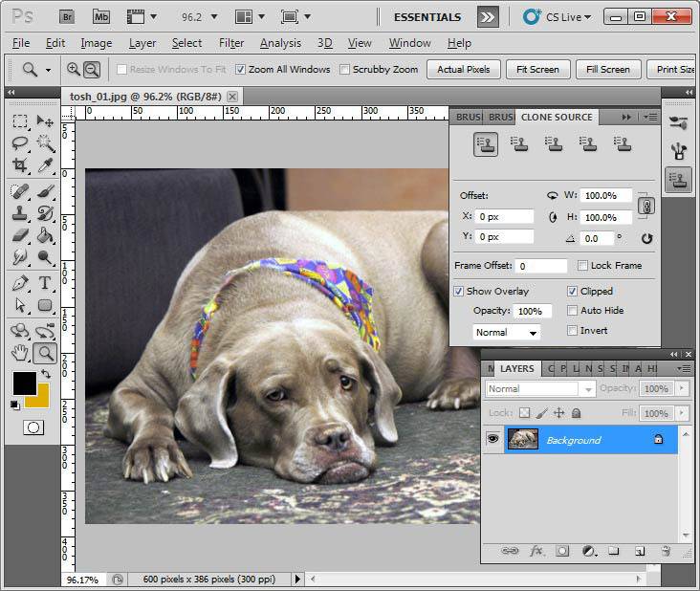Open the Filter menu

(x=231, y=43)
